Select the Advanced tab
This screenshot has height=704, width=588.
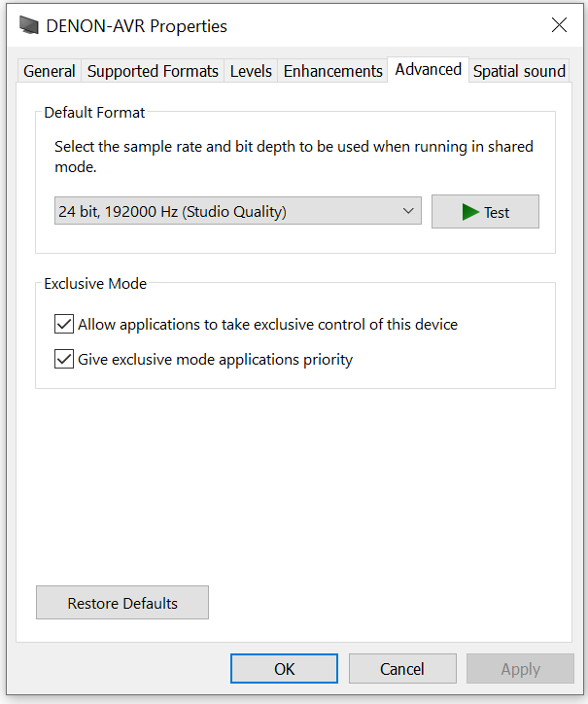click(429, 70)
